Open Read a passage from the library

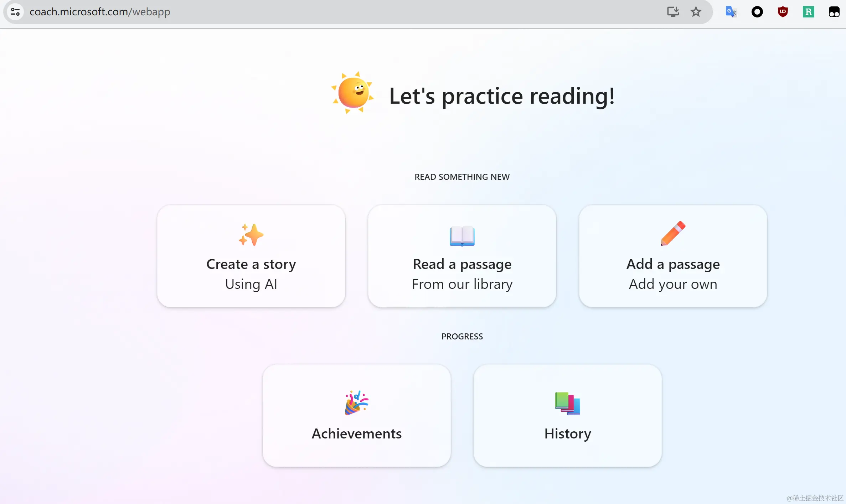tap(462, 256)
